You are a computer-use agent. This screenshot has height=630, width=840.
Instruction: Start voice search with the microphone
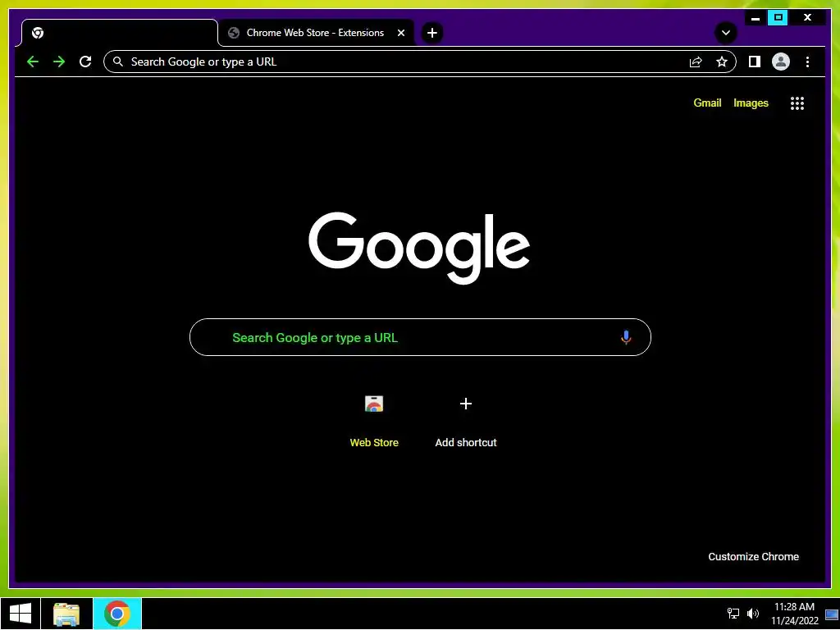pos(626,337)
